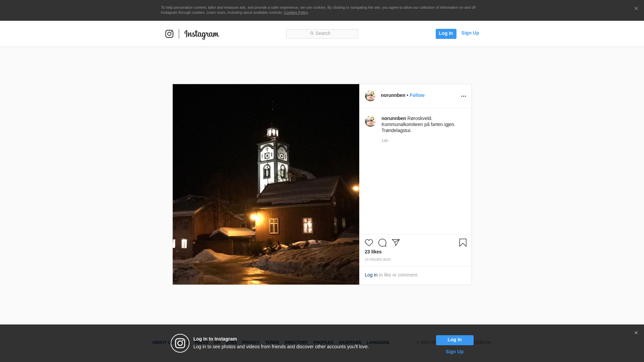Open TERMS footer link

click(272, 343)
